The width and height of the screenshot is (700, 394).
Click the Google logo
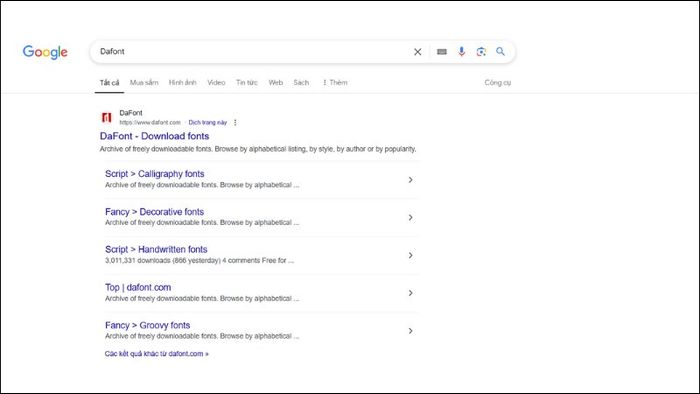[x=45, y=52]
